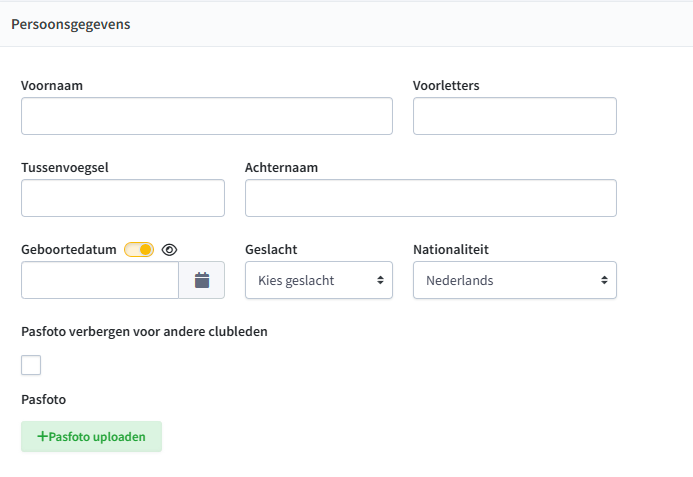Click the plus icon on Pasfoto uploaden
This screenshot has width=693, height=477.
tap(42, 437)
